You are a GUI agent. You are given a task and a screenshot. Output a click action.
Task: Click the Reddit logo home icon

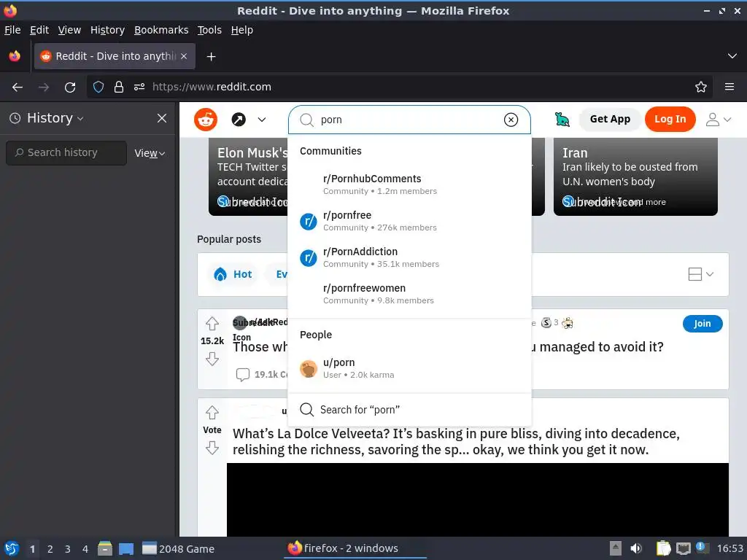click(x=205, y=119)
